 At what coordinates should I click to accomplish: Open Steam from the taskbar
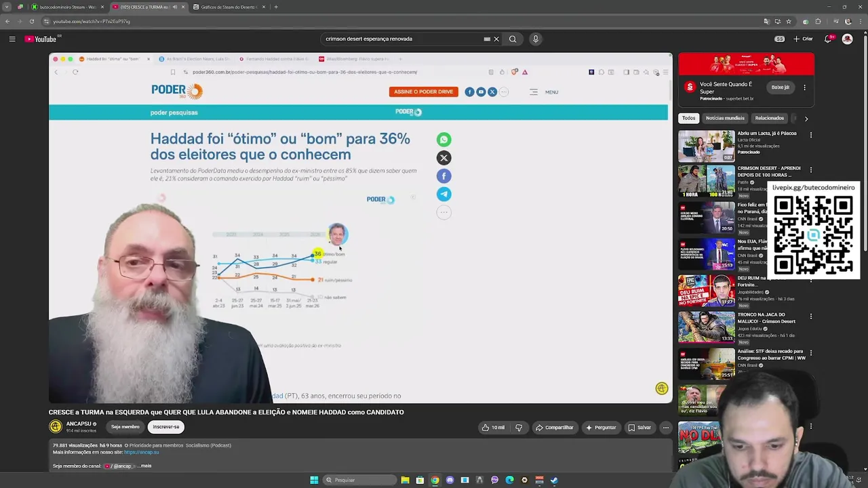tap(554, 480)
